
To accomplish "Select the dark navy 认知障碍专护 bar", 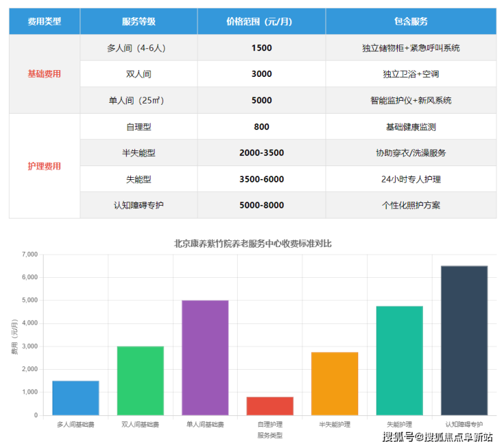I will tap(464, 340).
